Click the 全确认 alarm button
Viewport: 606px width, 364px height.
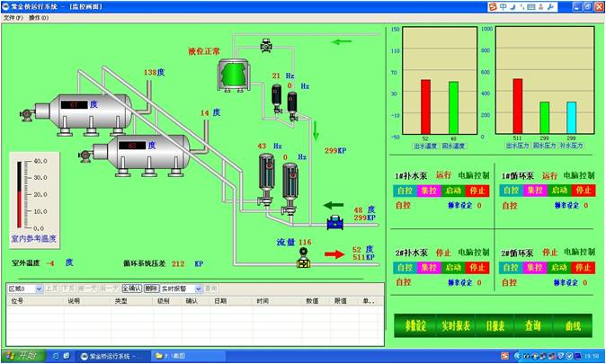click(x=131, y=289)
